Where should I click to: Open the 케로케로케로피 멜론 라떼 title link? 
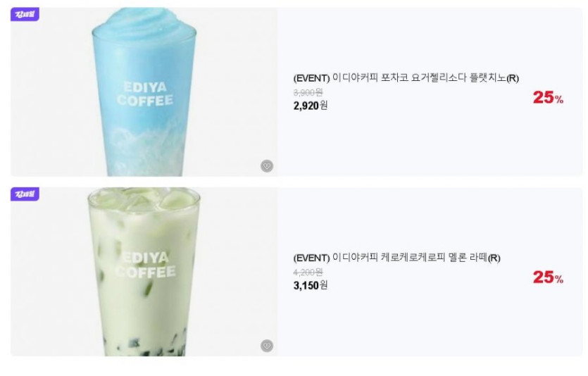[396, 258]
